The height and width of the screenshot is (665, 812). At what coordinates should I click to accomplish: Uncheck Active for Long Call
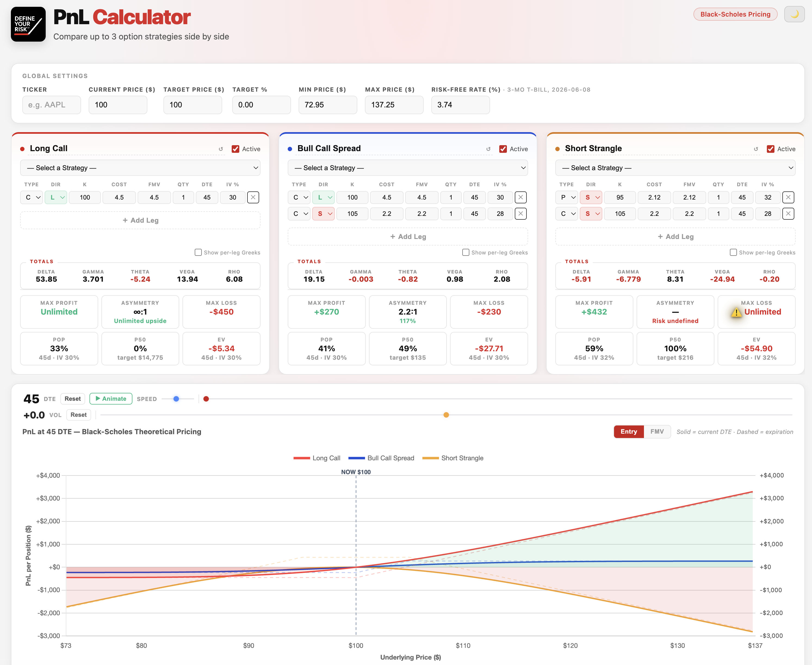[x=235, y=149]
